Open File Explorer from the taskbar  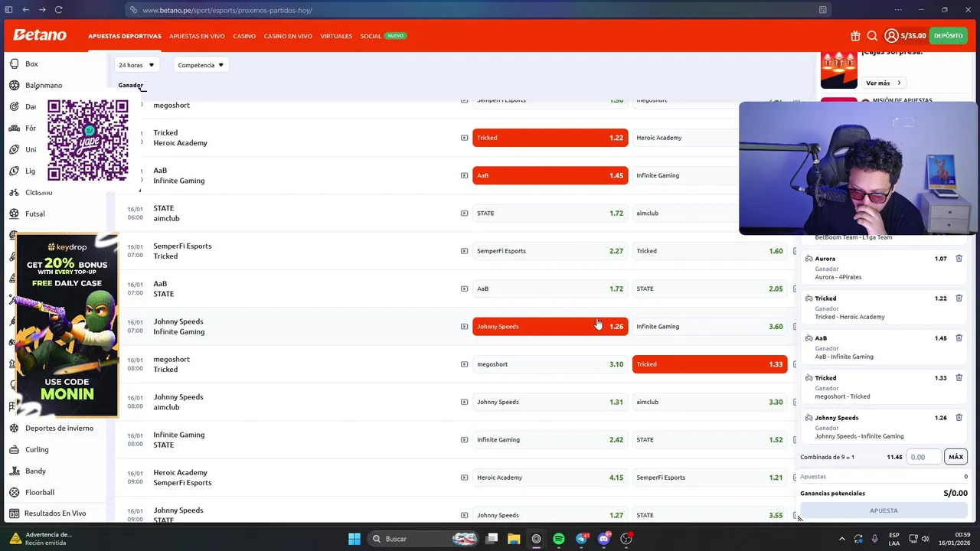[514, 539]
